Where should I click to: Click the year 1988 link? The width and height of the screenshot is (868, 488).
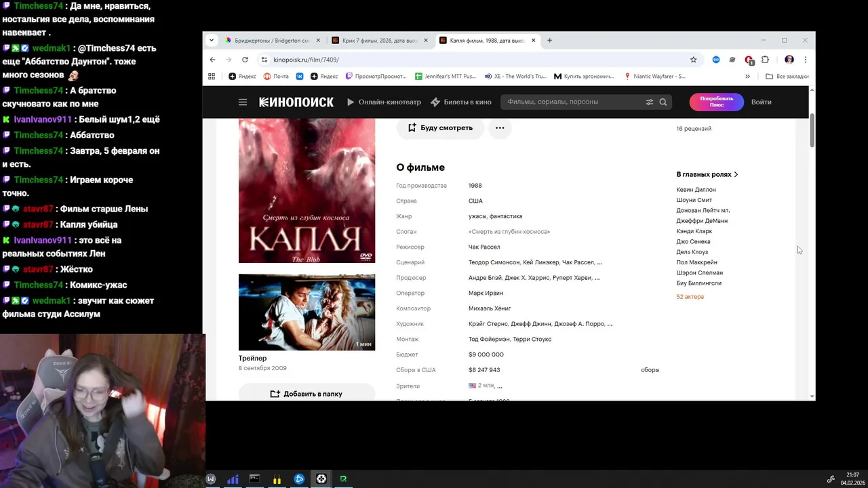(475, 185)
